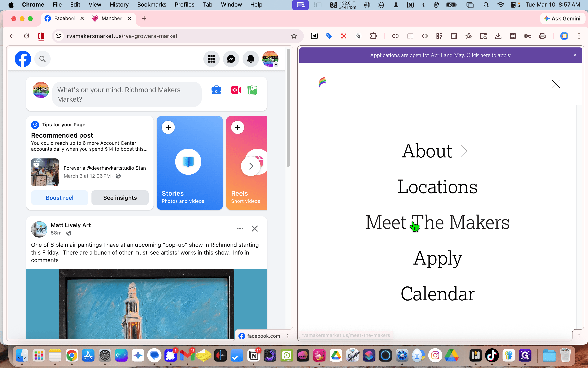This screenshot has width=588, height=368.
Task: Open Spotlight search in menu bar
Action: click(x=486, y=5)
